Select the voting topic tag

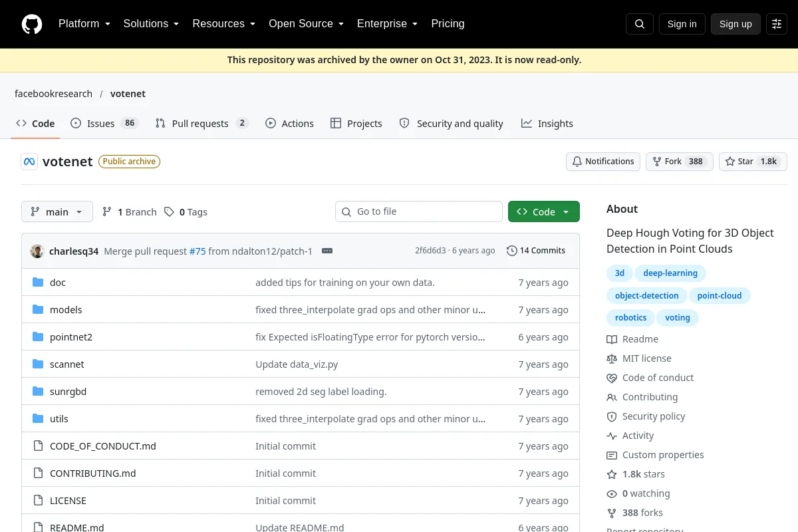[x=678, y=318]
